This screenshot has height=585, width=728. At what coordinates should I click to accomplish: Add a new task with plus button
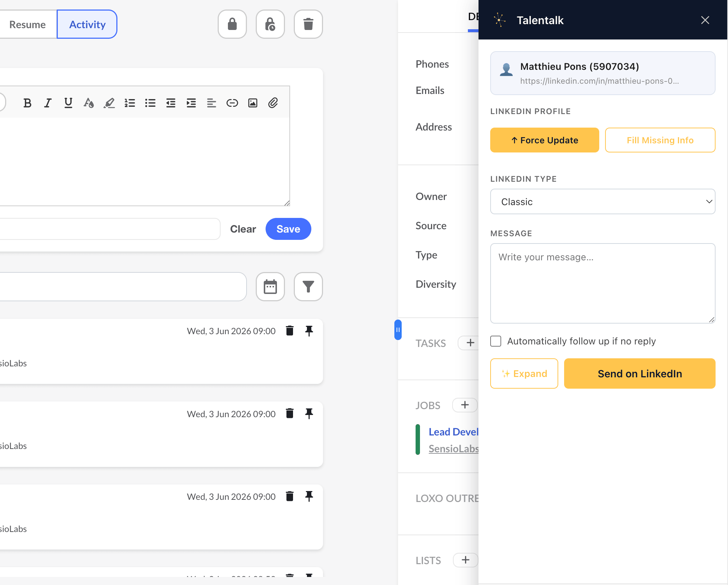[470, 343]
